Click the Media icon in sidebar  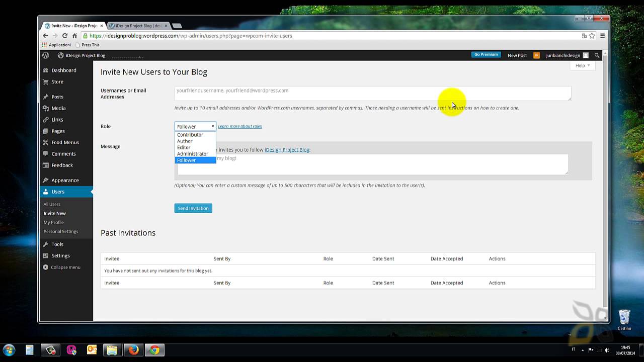tap(46, 108)
